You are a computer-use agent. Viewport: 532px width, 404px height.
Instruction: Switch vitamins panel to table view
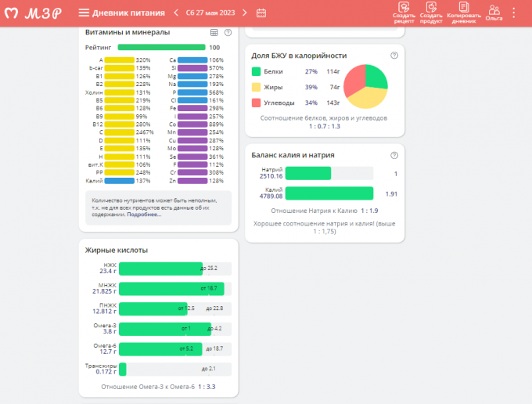coord(214,32)
